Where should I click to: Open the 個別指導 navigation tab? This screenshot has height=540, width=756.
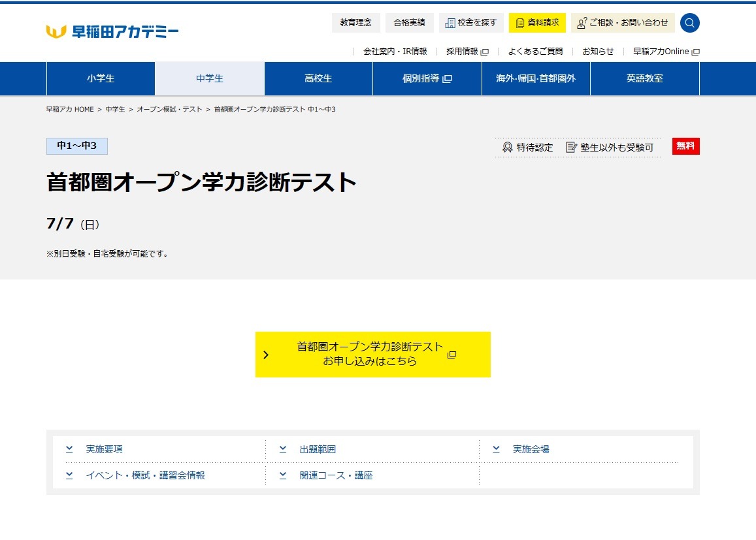pyautogui.click(x=427, y=78)
